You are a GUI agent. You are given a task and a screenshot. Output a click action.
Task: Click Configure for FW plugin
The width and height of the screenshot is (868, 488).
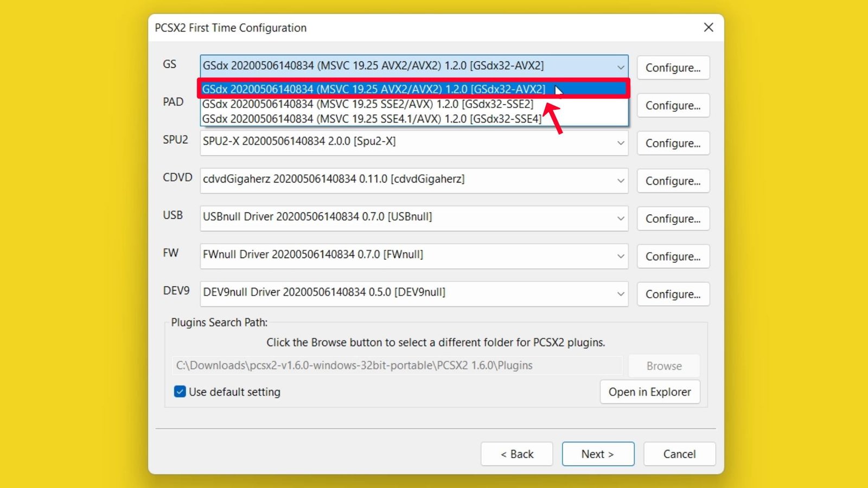673,256
